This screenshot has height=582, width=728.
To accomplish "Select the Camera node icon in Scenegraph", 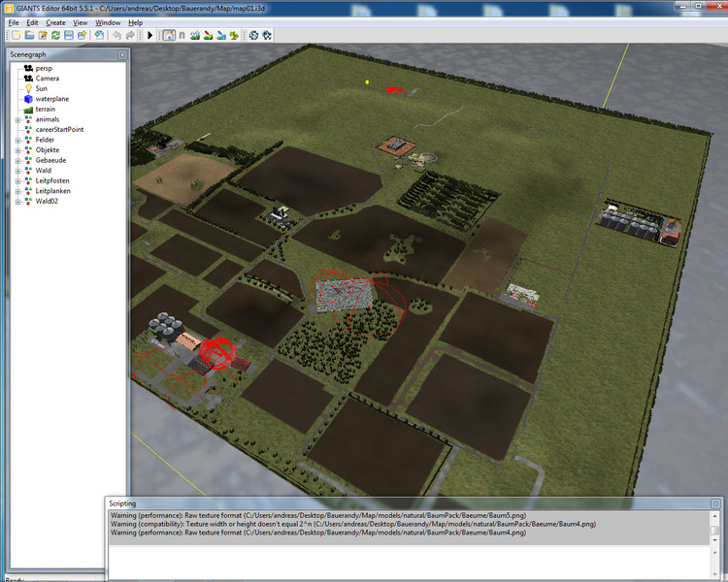I will 28,79.
